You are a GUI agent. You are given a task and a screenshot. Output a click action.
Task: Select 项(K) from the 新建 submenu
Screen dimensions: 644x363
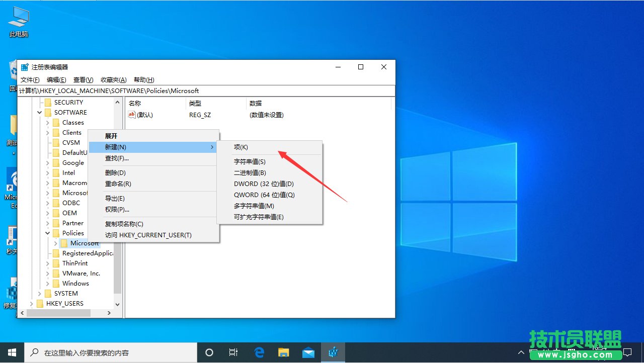[241, 147]
